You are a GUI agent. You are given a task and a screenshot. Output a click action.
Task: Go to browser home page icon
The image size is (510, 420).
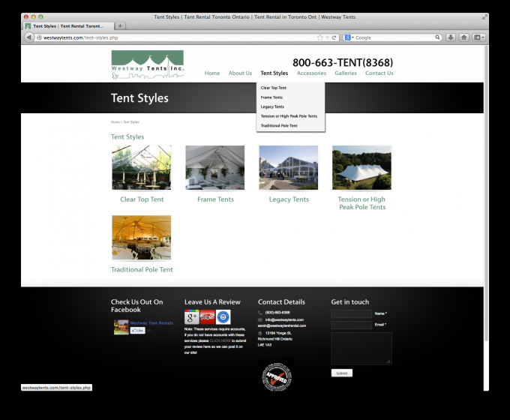[x=464, y=37]
